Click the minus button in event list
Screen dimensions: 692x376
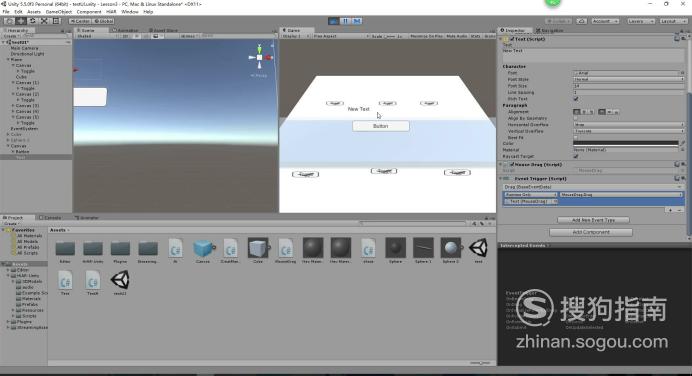coord(680,210)
